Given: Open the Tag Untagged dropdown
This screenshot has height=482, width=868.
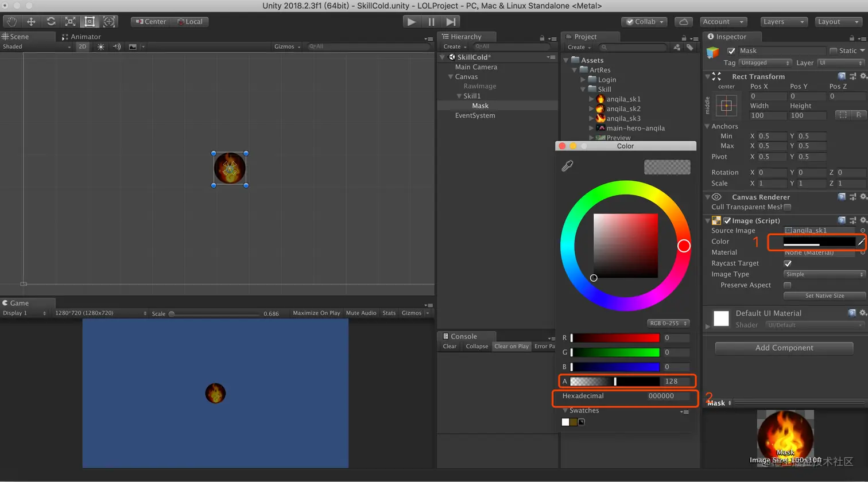Looking at the screenshot, I should [x=765, y=63].
